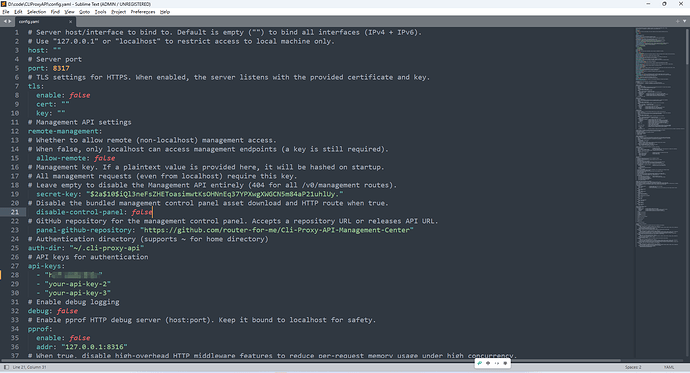The height and width of the screenshot is (373, 690).
Task: Open the Preferences menu
Action: (x=143, y=12)
